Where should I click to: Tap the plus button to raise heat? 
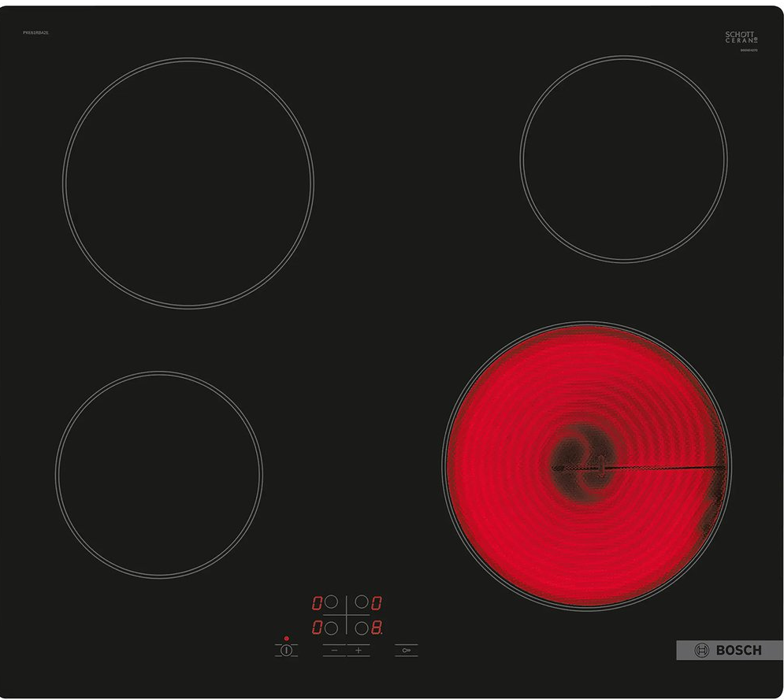359,650
